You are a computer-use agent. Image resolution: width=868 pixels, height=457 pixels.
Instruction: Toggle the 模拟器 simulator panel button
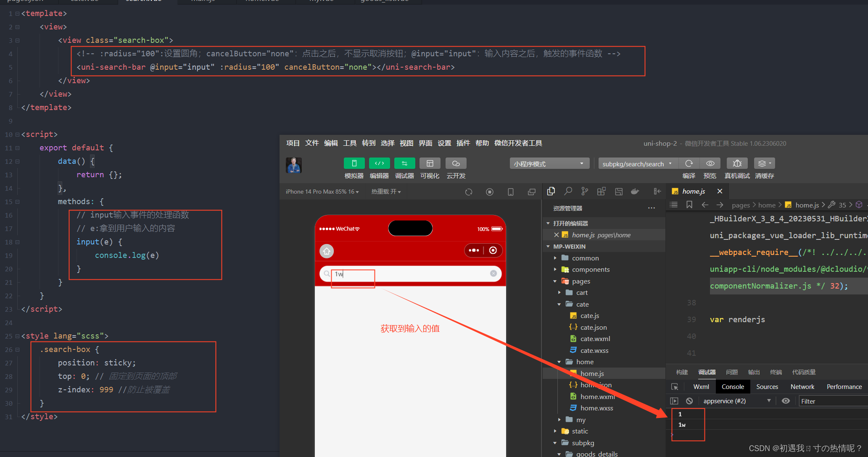point(354,163)
